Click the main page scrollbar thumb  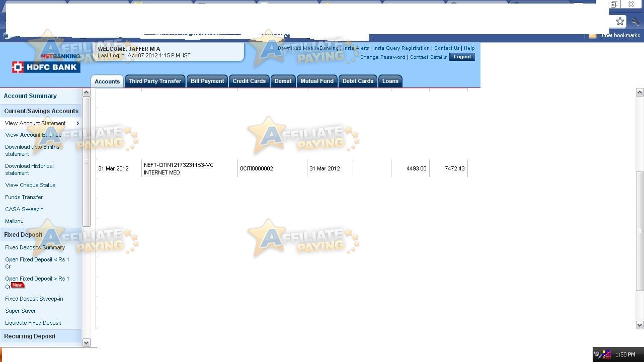640,231
